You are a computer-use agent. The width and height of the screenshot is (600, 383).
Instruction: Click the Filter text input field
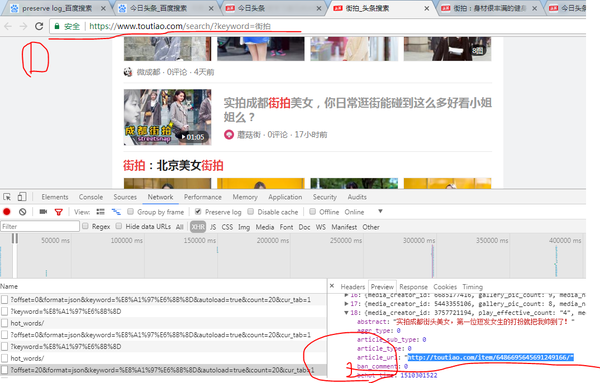point(40,227)
